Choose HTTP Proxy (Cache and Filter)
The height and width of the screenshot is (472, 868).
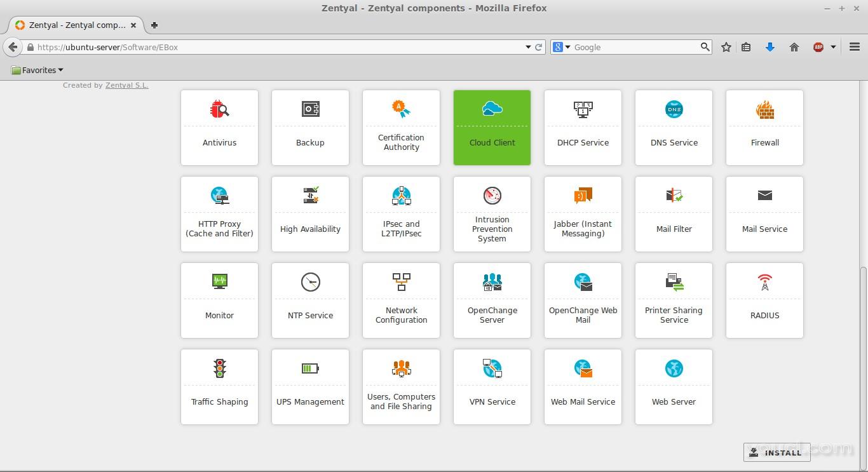[219, 214]
